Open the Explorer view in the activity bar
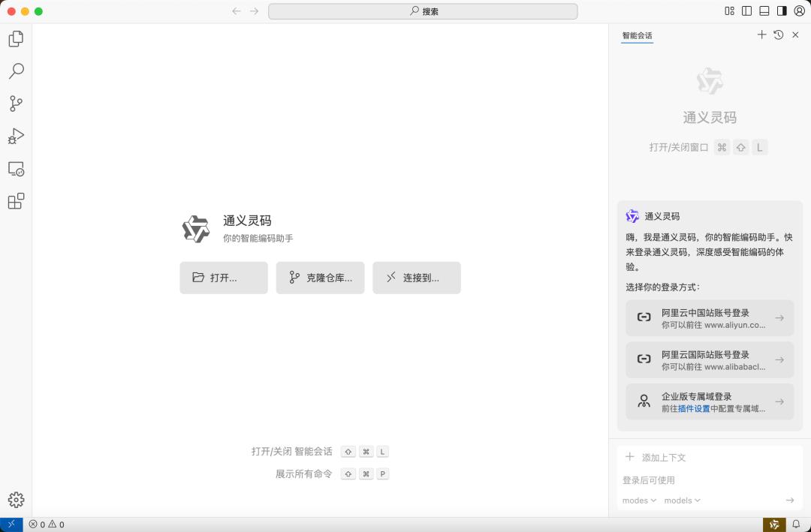811x532 pixels. 16,38
